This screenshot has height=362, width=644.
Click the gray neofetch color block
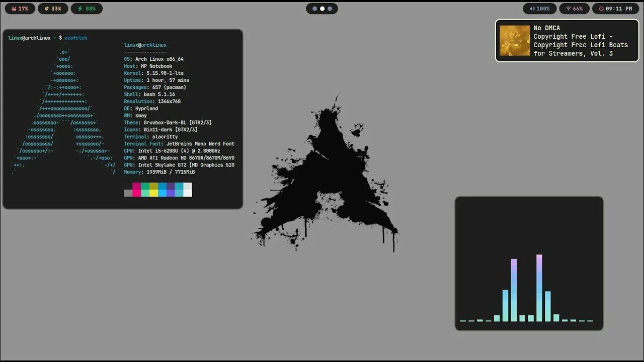[x=128, y=193]
